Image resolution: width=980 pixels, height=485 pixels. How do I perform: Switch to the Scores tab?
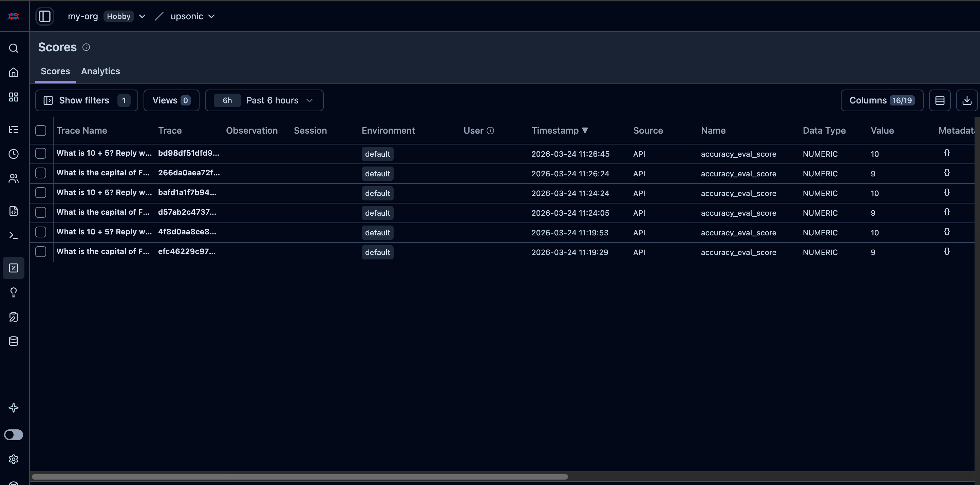[56, 72]
